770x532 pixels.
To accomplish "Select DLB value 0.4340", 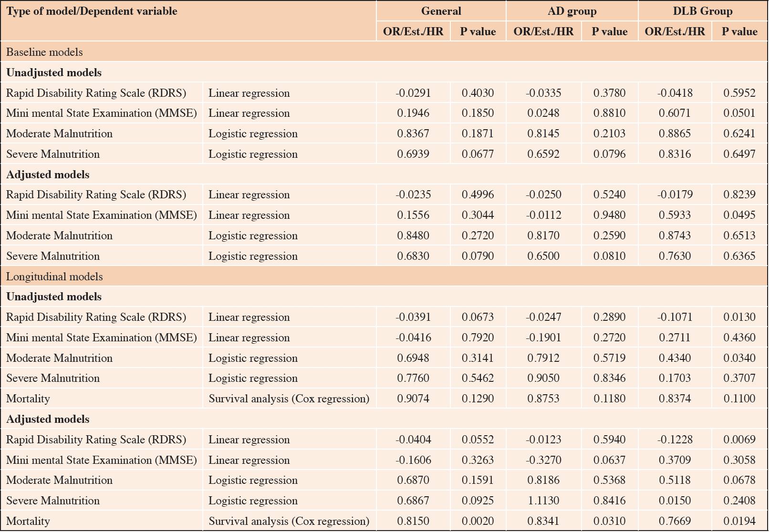I will point(675,358).
